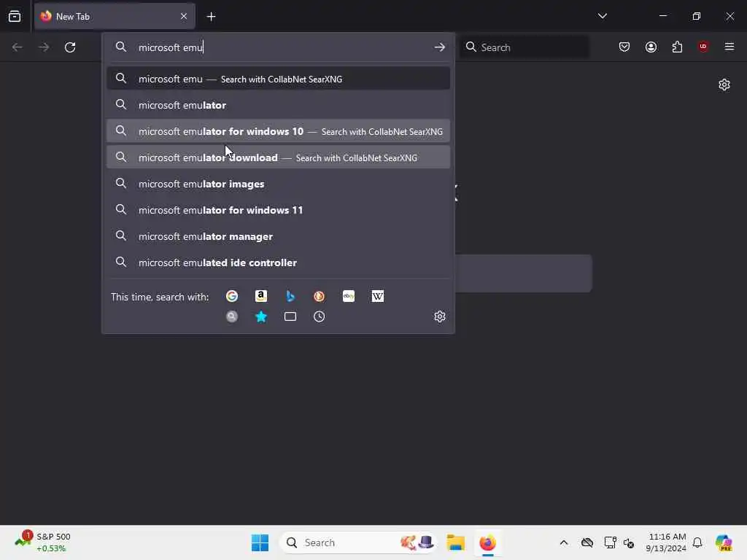Search this time with Google icon
747x560 pixels.
[231, 296]
